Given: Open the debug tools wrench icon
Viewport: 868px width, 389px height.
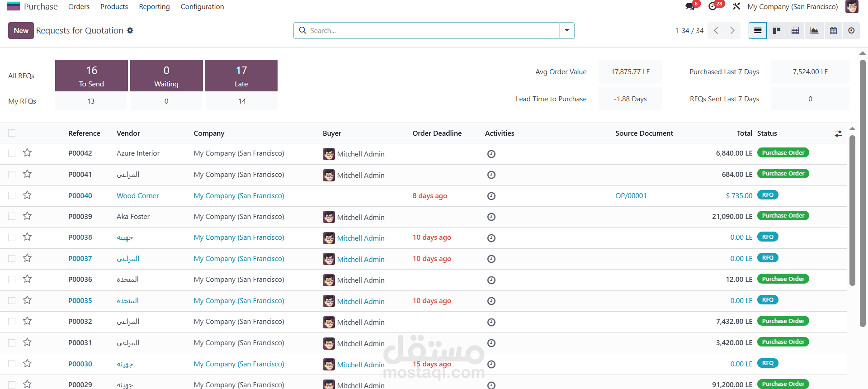Looking at the screenshot, I should (x=736, y=6).
